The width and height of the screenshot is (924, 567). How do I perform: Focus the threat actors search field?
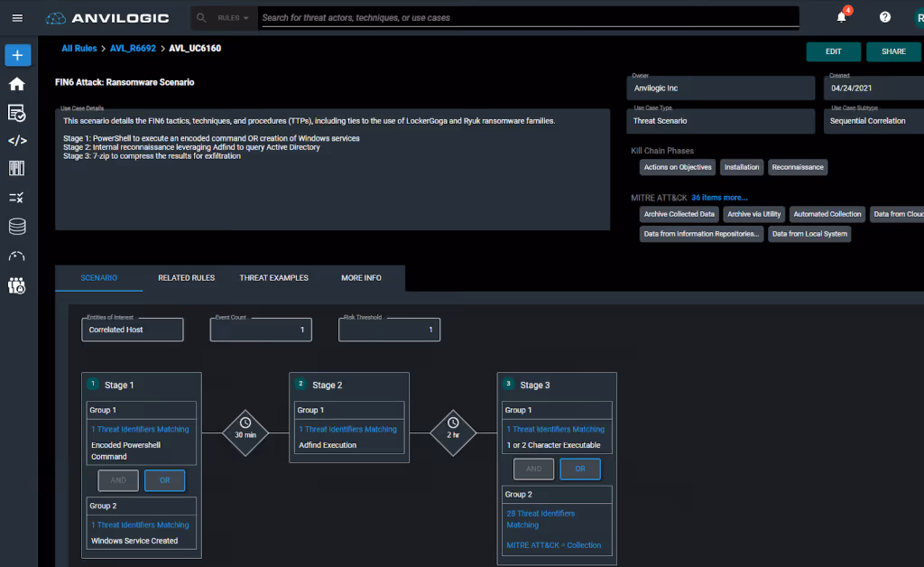[529, 18]
